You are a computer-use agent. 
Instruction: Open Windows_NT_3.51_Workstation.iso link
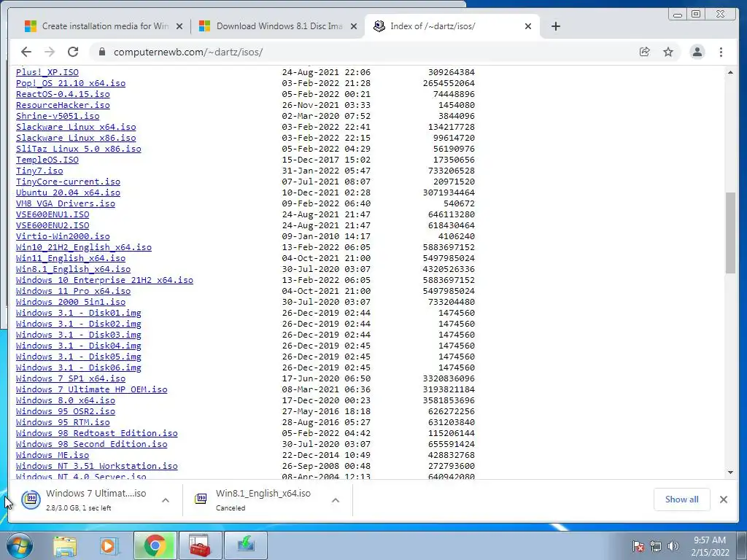click(x=97, y=467)
